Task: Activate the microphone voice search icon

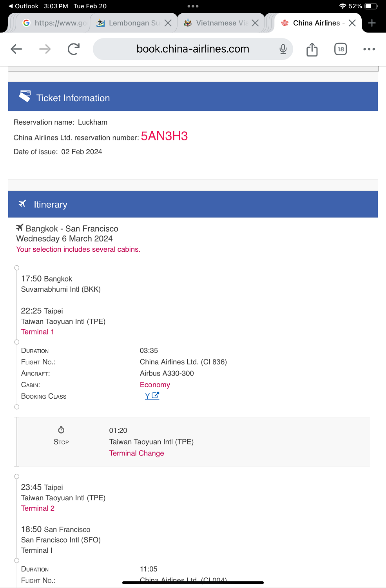Action: pyautogui.click(x=283, y=49)
